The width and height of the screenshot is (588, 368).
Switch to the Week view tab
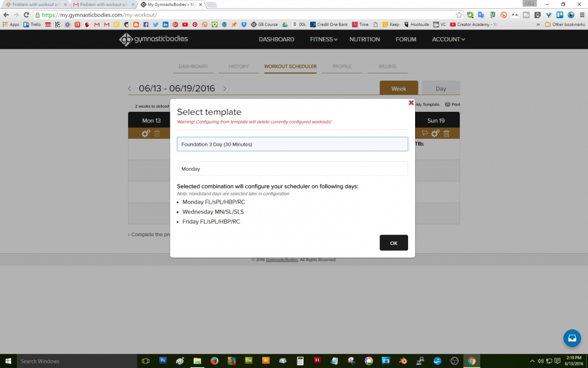click(x=399, y=89)
